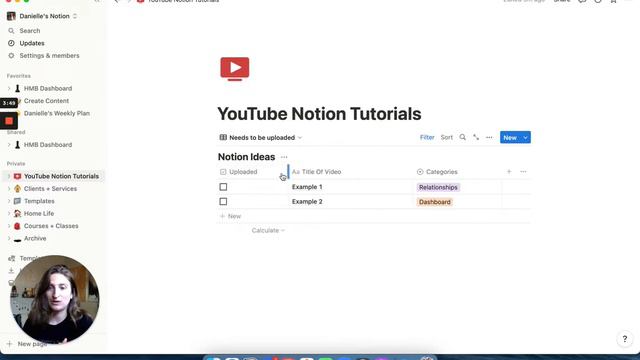640x360 pixels.
Task: Click Filter in the database toolbar
Action: tap(427, 138)
